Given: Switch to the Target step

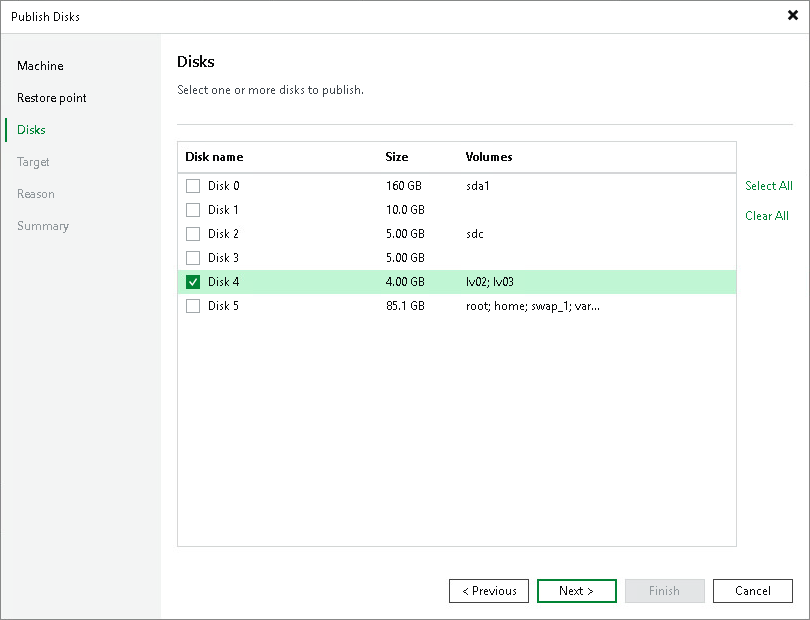Looking at the screenshot, I should click(x=33, y=161).
